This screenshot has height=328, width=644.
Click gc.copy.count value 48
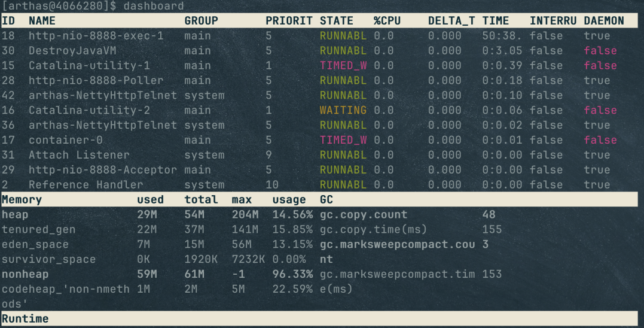pos(489,214)
